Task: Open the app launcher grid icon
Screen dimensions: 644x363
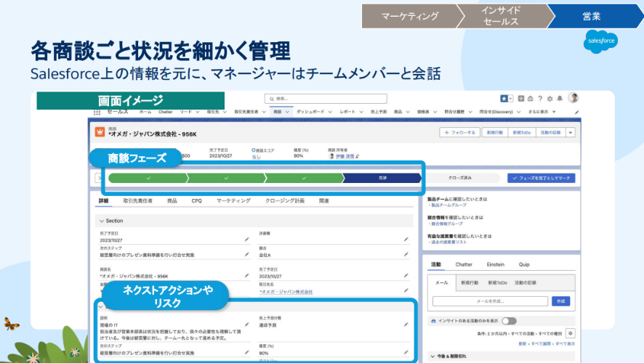Action: [97, 113]
